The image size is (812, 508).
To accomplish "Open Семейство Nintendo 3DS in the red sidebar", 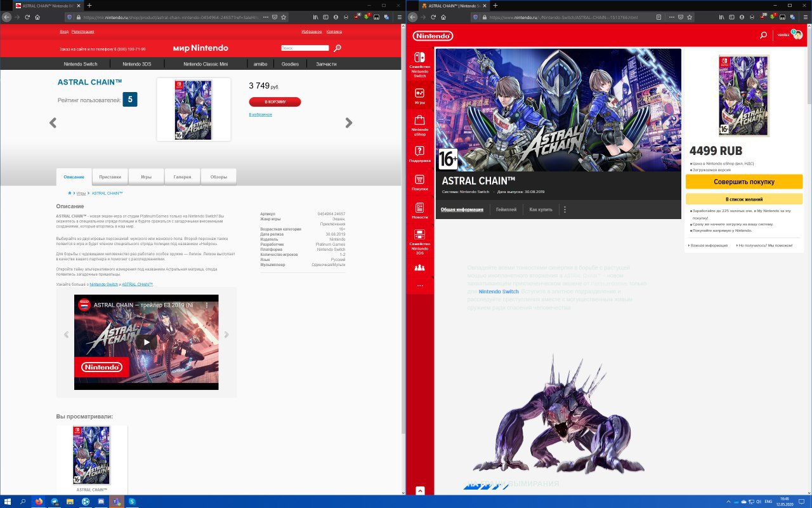I will [420, 241].
